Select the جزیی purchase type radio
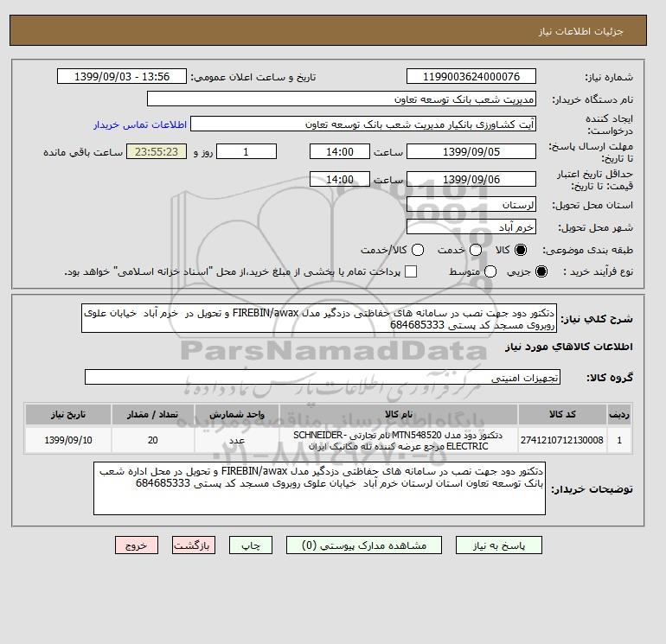Image resolution: width=666 pixels, height=644 pixels. coord(541,271)
